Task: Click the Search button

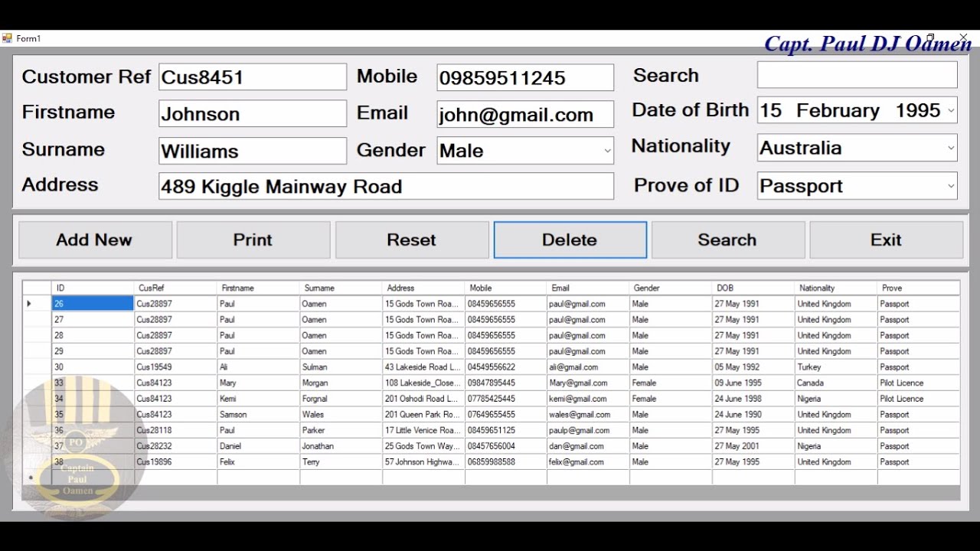Action: tap(728, 240)
